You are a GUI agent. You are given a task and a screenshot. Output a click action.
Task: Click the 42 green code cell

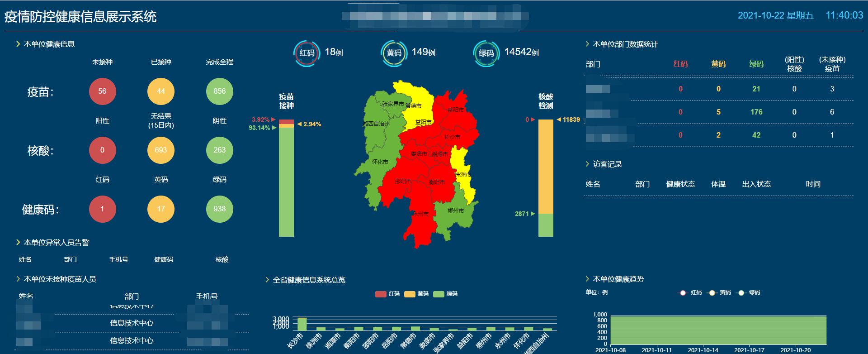click(756, 135)
